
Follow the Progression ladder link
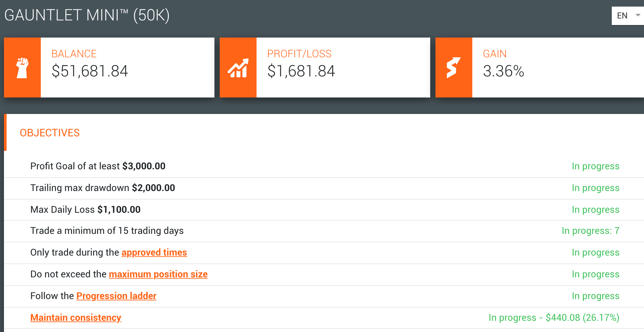point(116,296)
